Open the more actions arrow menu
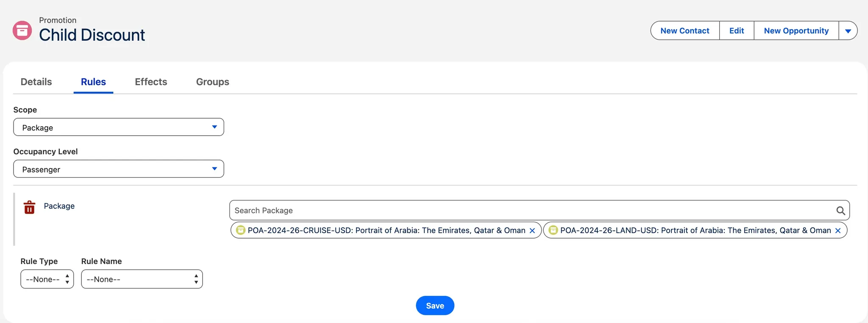Viewport: 868px width, 323px height. 848,31
